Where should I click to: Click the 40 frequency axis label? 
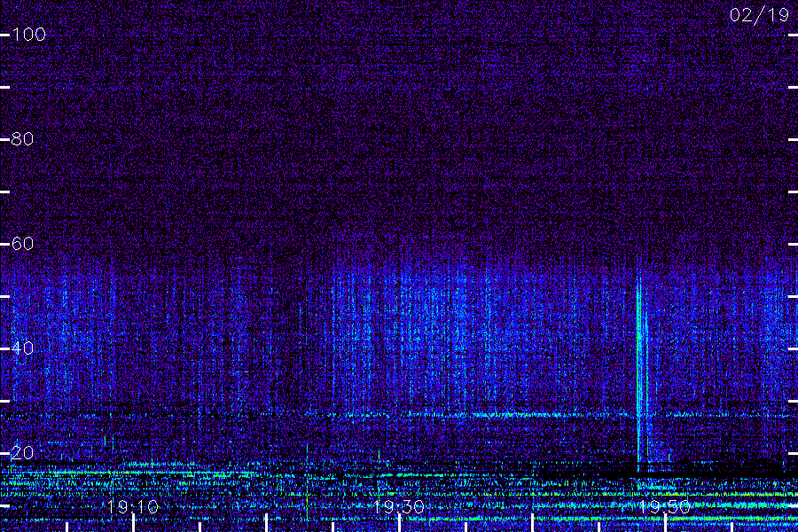click(x=22, y=348)
